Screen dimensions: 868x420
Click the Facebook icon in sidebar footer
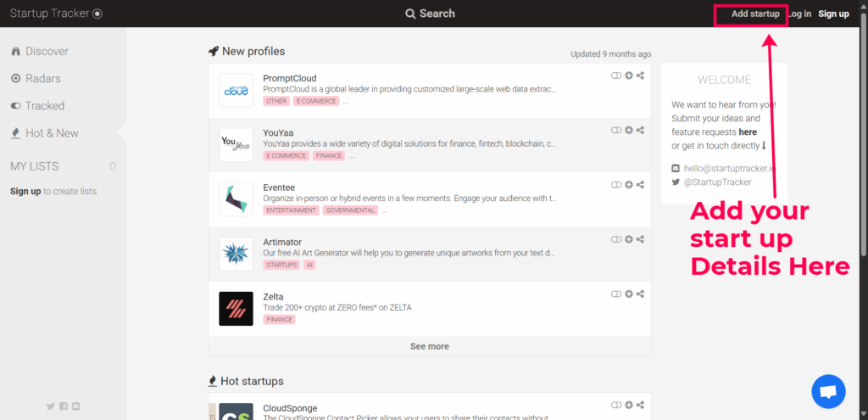point(63,406)
